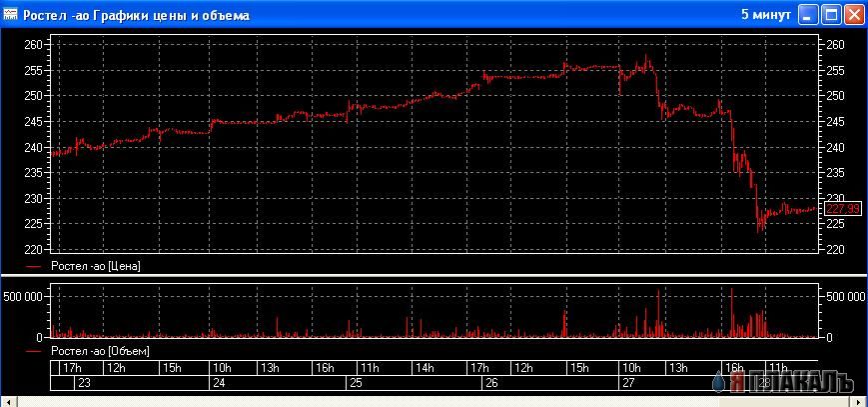Click the window title "Ростел -ао Графики цены и объема"
This screenshot has height=407, width=868.
pyautogui.click(x=136, y=16)
